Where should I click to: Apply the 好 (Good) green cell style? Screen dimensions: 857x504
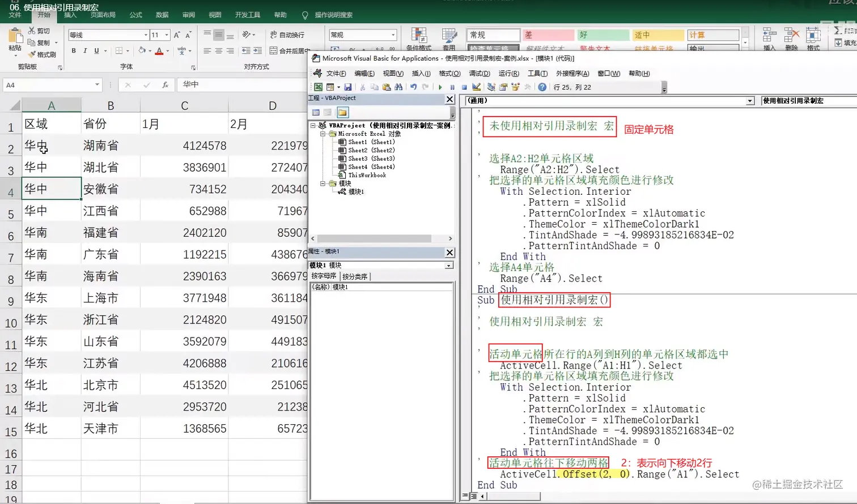603,35
